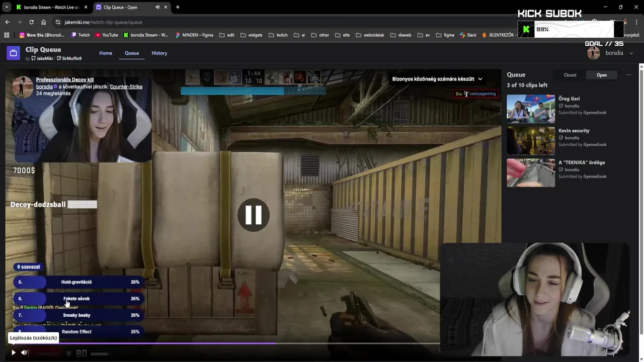Viewport: 644px width, 362px height.
Task: Click the Clip Queue logo icon
Action: click(x=14, y=53)
